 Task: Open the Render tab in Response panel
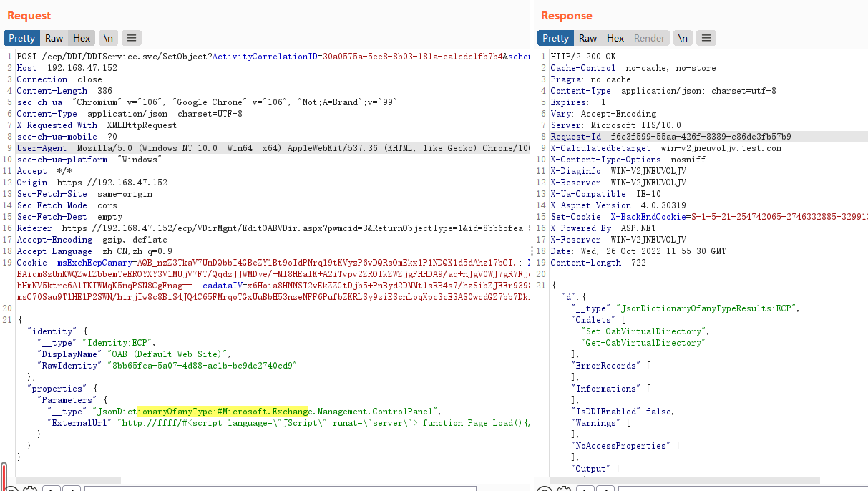click(650, 38)
